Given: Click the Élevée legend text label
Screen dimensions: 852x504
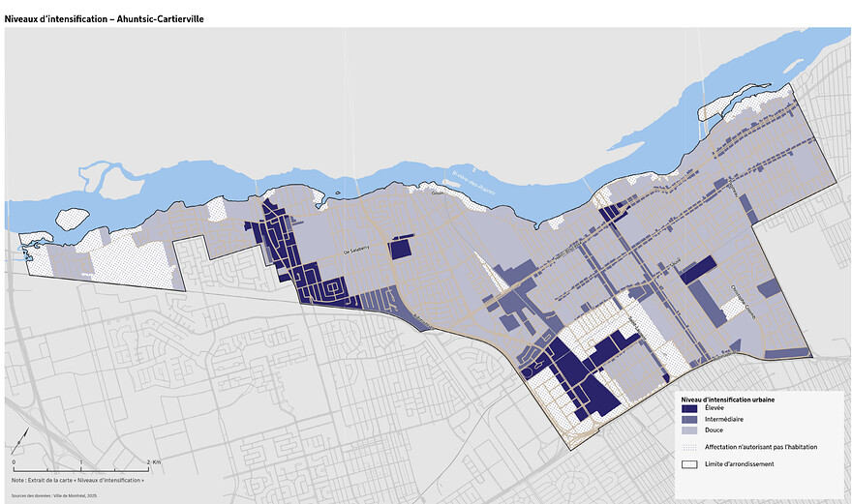Looking at the screenshot, I should [716, 409].
